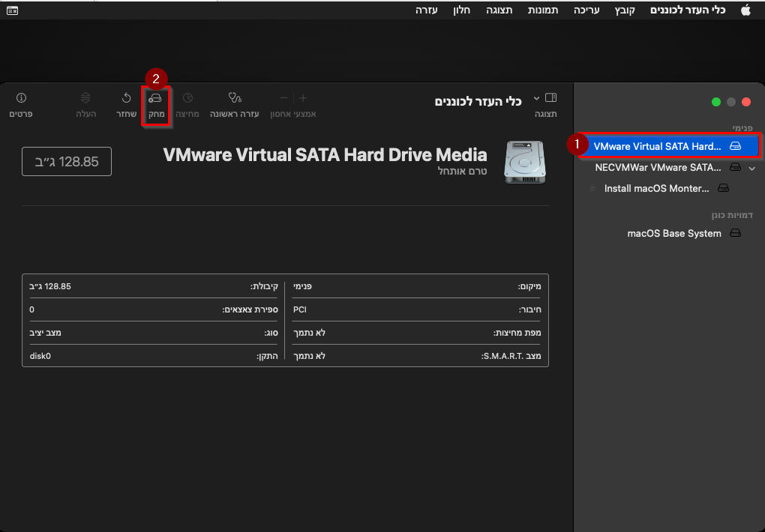Image resolution: width=765 pixels, height=532 pixels.
Task: Open the Window (חלון) menu
Action: pyautogui.click(x=461, y=10)
